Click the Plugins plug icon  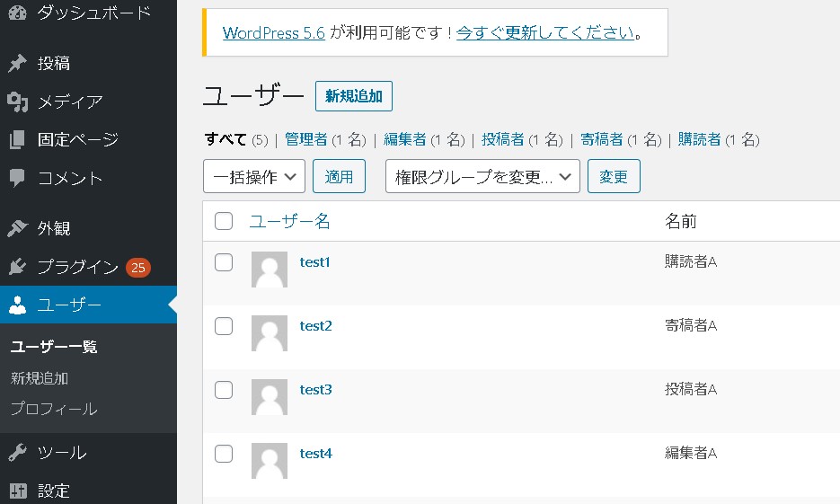17,267
